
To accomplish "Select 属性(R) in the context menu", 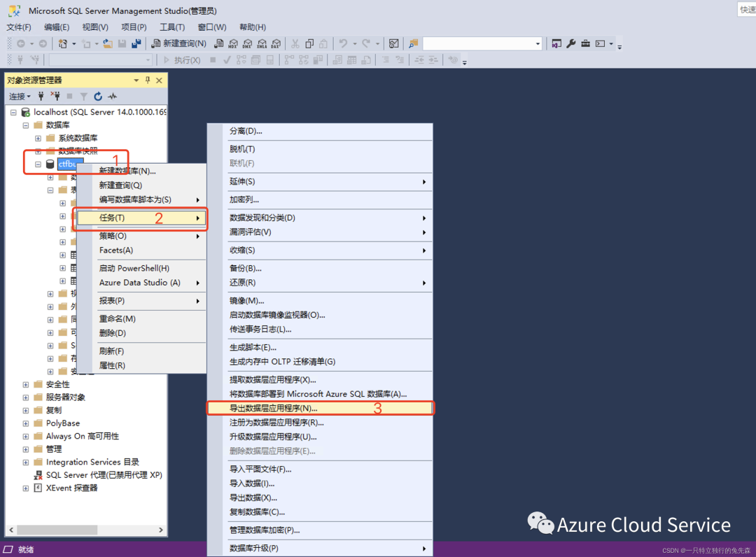I will [141, 366].
